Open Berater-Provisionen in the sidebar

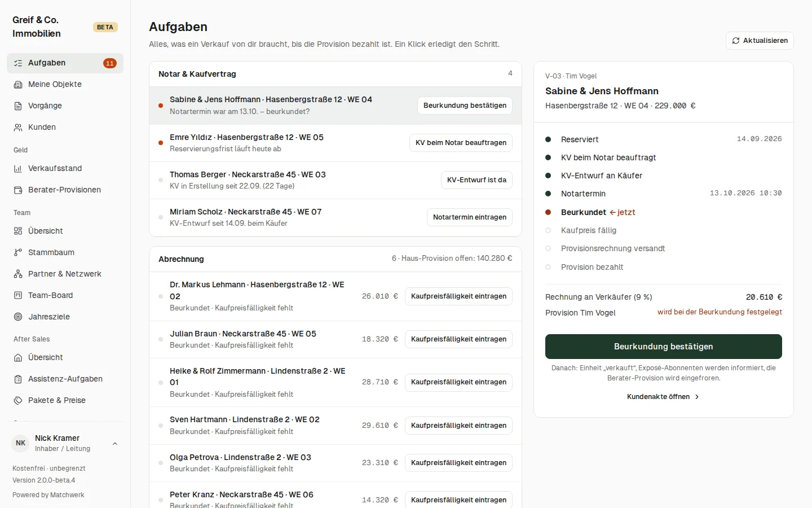pos(65,190)
